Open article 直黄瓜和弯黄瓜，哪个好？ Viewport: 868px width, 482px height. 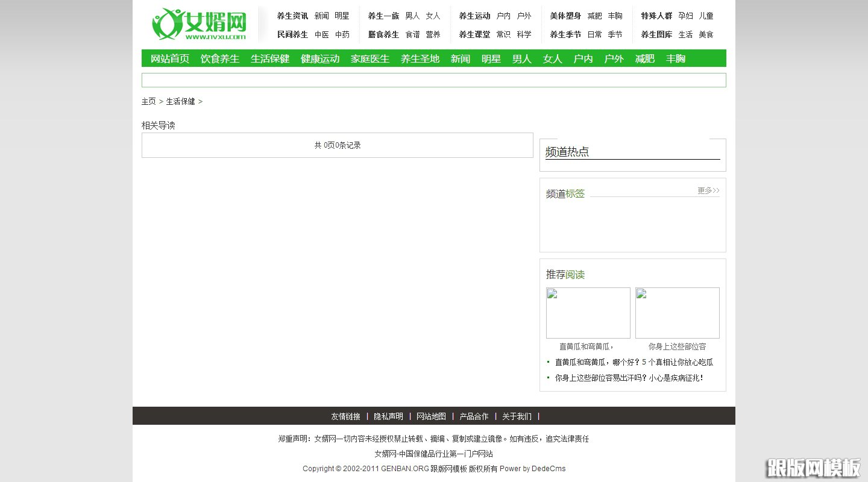(633, 362)
